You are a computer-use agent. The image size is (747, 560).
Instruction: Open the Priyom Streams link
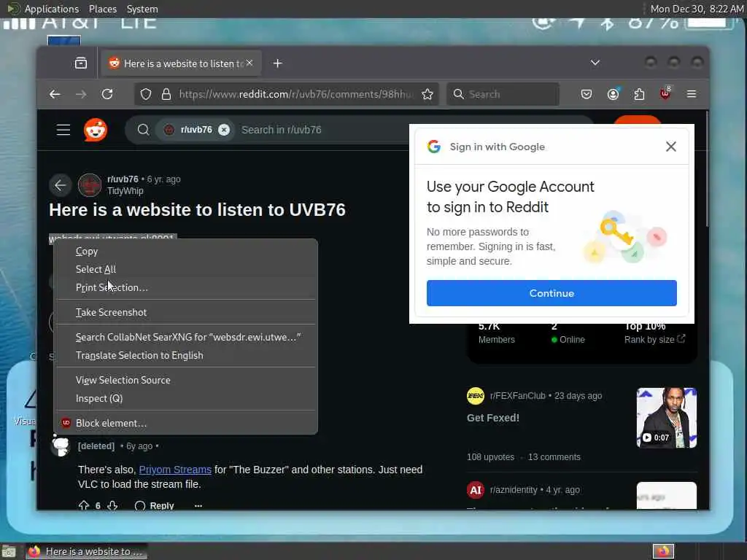click(175, 470)
